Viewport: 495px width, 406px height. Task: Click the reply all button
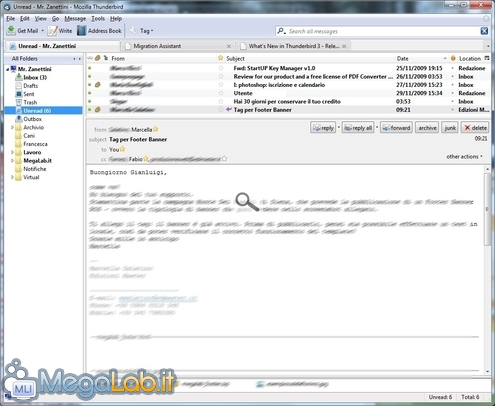tap(358, 128)
